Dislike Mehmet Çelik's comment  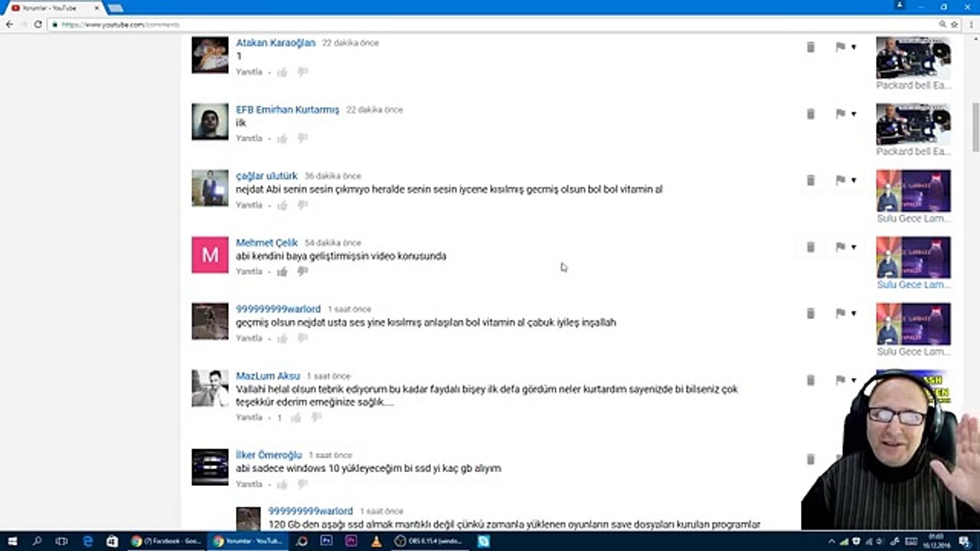[302, 272]
